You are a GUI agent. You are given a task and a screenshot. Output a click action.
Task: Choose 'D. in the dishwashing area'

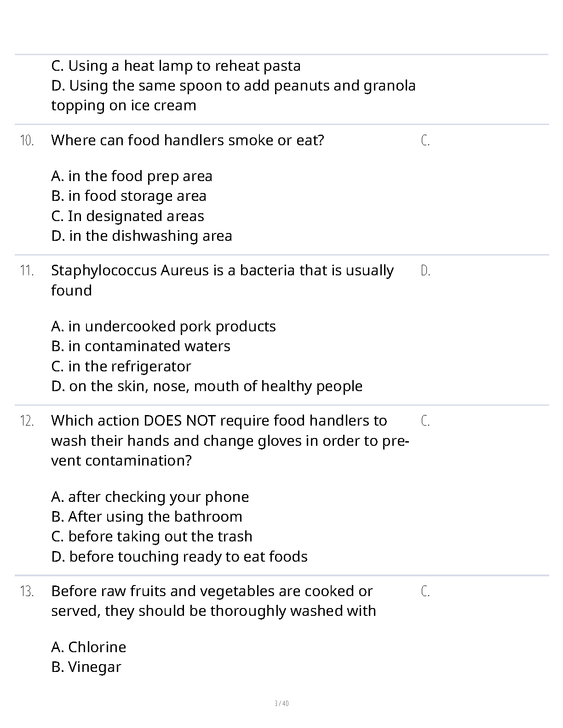click(x=142, y=236)
